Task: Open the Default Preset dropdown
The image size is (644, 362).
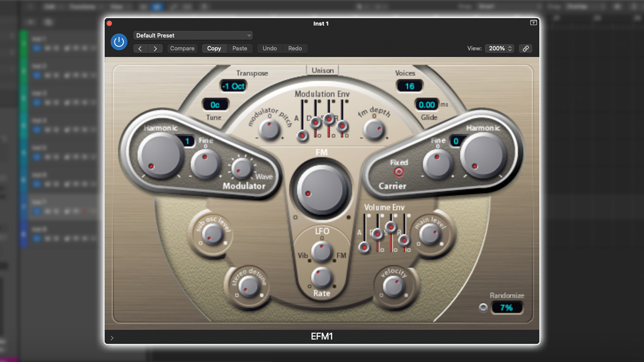Action: (x=193, y=35)
